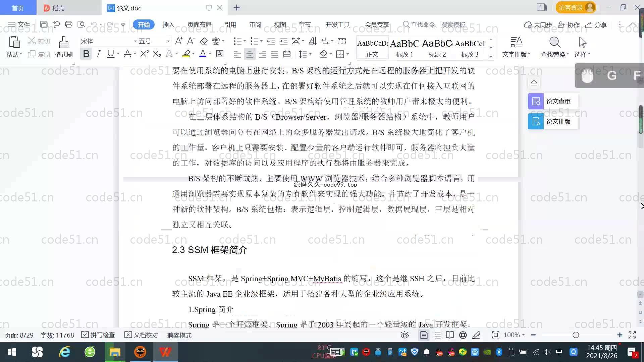Image resolution: width=644 pixels, height=362 pixels.
Task: Expand font color dropdown arrow
Action: pos(210,54)
